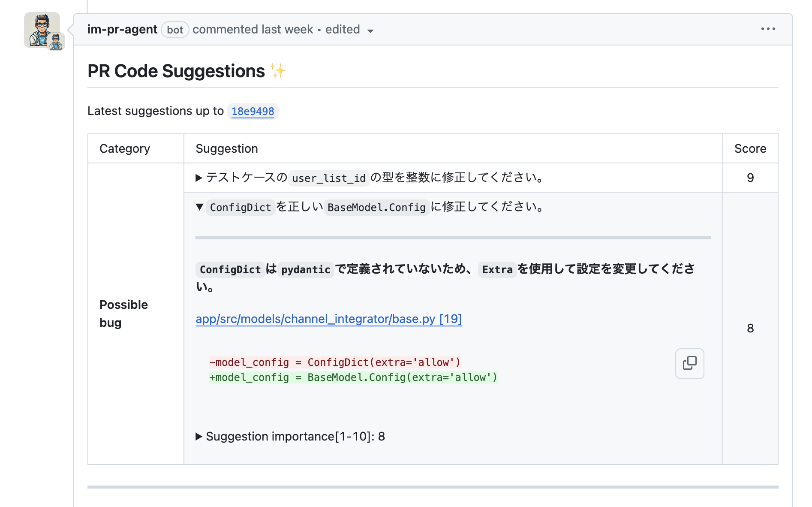Collapse the ConfigDict to BaseModel.Config suggestion

pyautogui.click(x=199, y=207)
